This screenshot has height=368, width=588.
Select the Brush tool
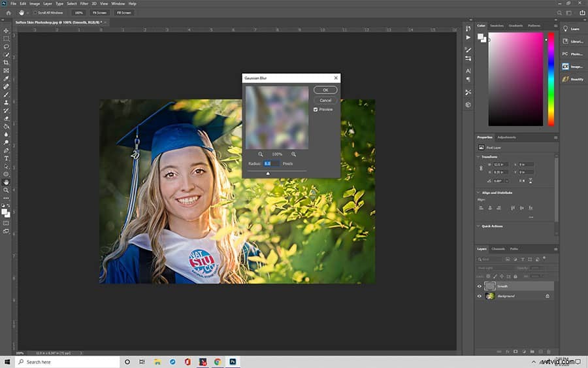(6, 94)
